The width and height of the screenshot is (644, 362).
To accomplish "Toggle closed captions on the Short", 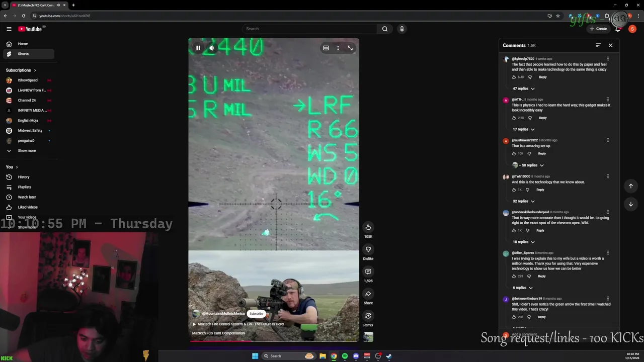I will [x=326, y=48].
